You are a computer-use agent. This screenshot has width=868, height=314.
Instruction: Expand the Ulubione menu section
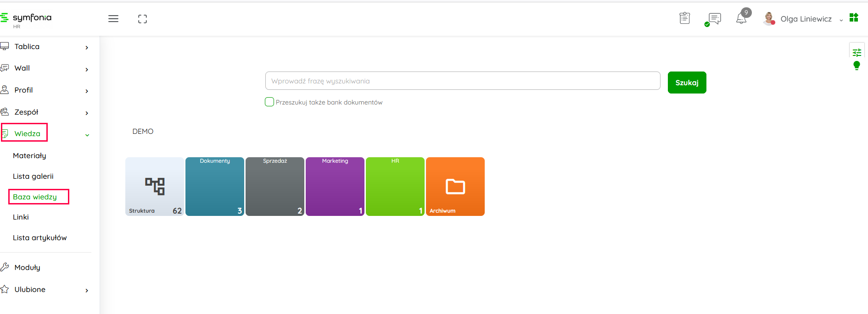pos(45,290)
